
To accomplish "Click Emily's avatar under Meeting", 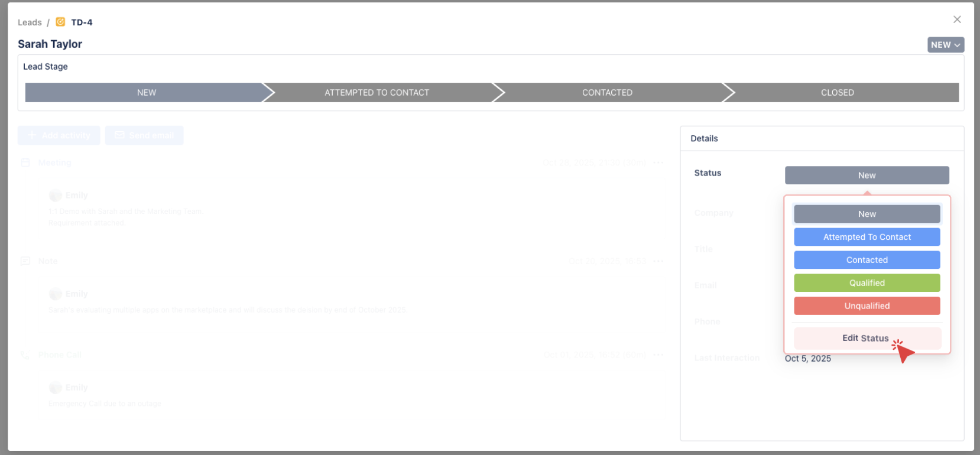I will pos(56,196).
